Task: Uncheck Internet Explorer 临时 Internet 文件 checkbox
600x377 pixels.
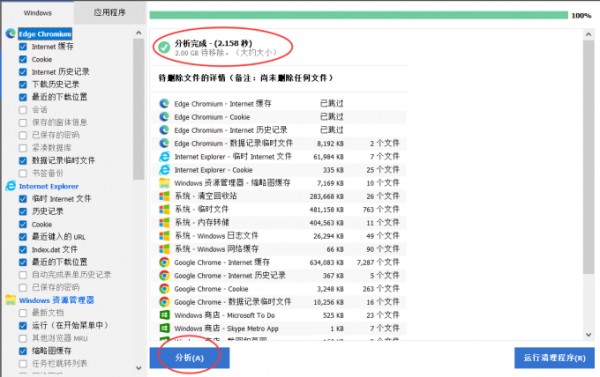Action: 23,199
